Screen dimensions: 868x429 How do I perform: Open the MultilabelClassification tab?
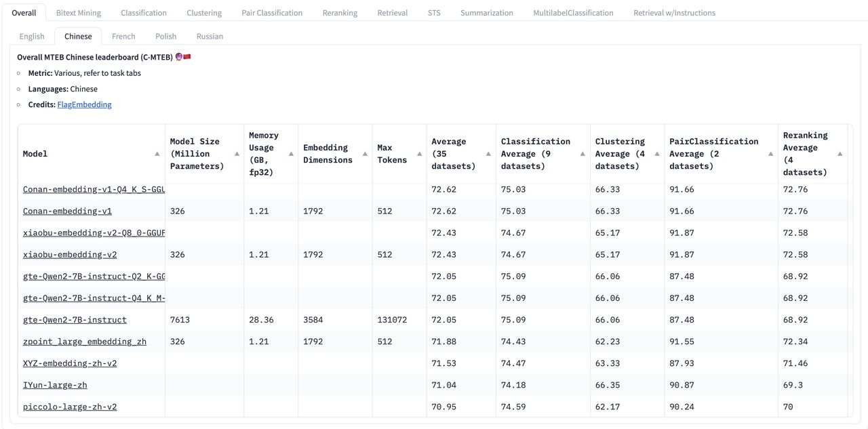pos(573,13)
